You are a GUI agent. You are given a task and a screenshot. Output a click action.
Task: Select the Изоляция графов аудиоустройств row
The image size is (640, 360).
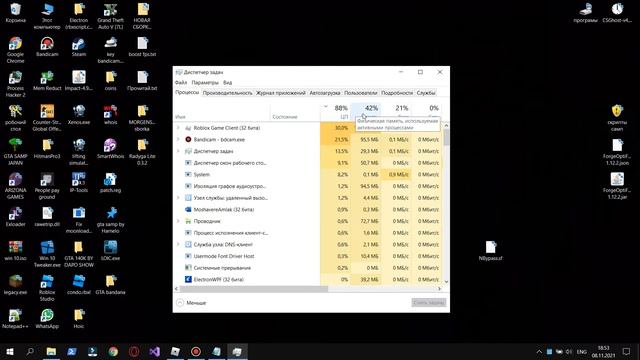tap(308, 186)
